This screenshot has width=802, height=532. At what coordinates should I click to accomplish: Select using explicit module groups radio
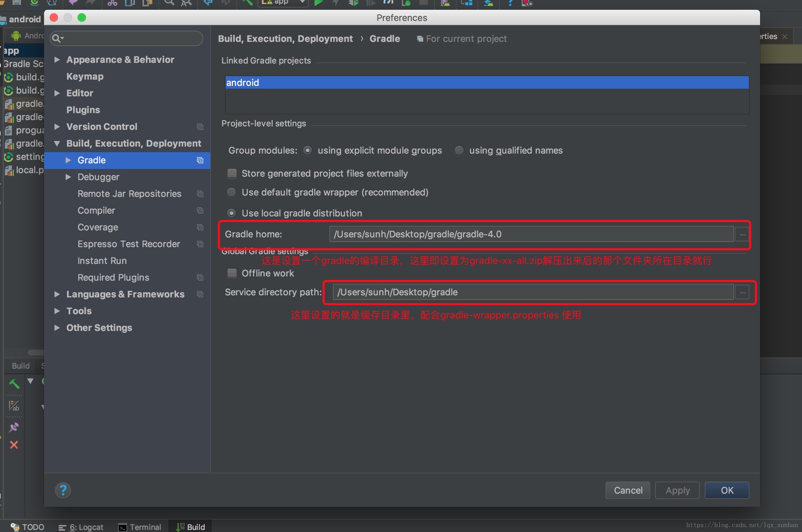click(x=307, y=150)
